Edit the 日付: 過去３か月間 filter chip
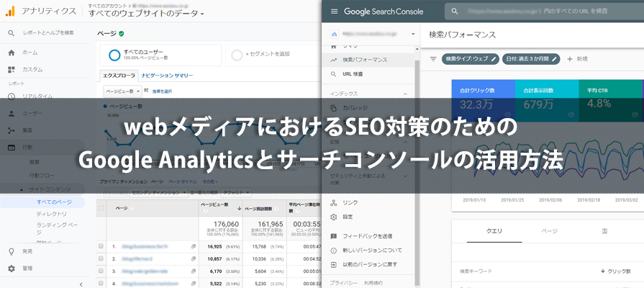Image resolution: width=644 pixels, height=288 pixels. 531,59
